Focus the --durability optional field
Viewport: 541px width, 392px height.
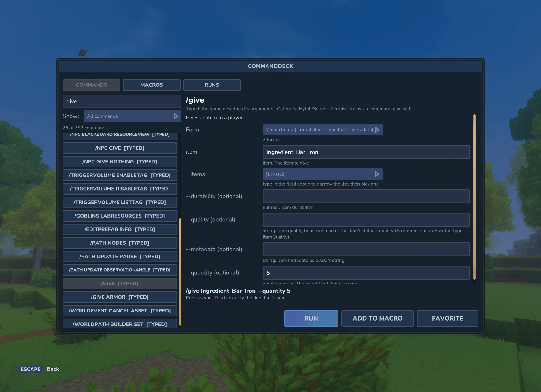point(366,196)
